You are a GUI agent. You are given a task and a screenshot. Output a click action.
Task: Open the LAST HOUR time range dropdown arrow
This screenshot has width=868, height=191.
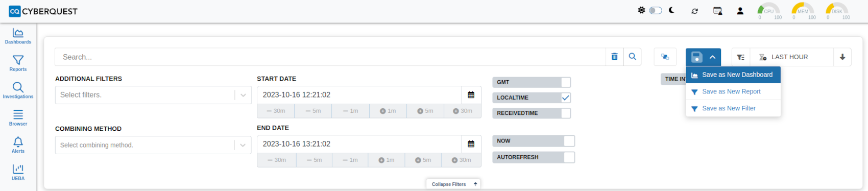842,57
